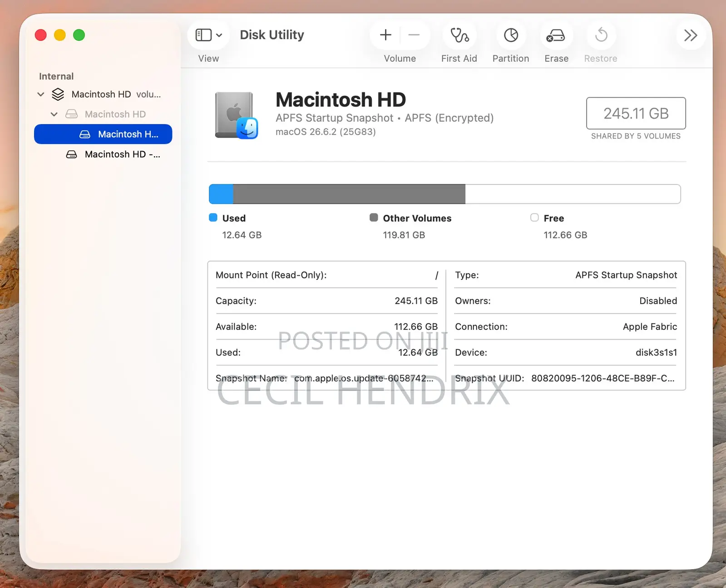
Task: Click the remove volume minus button
Action: tap(414, 35)
